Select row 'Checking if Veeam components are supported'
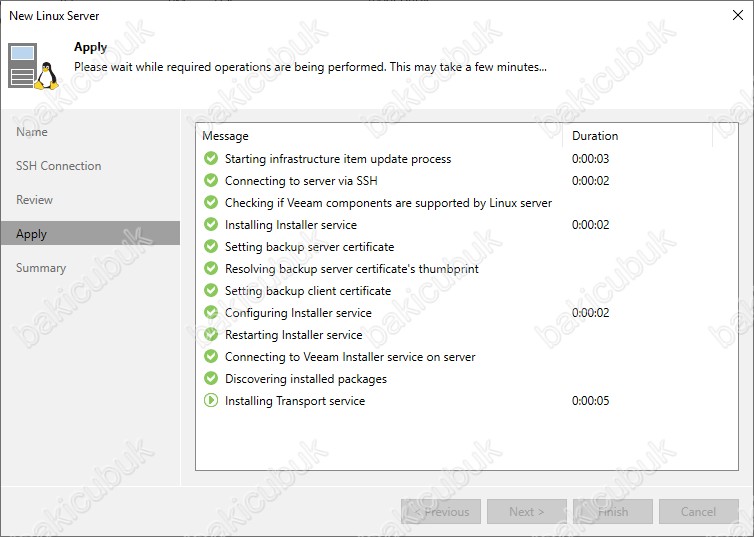This screenshot has width=754, height=537. (x=466, y=203)
